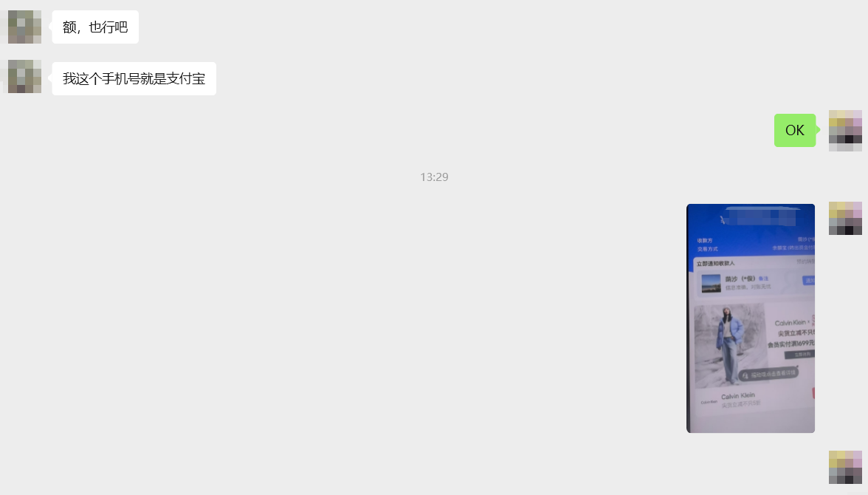Select the "额，也行吧" message bubble
Image resolution: width=868 pixels, height=495 pixels.
tap(95, 27)
